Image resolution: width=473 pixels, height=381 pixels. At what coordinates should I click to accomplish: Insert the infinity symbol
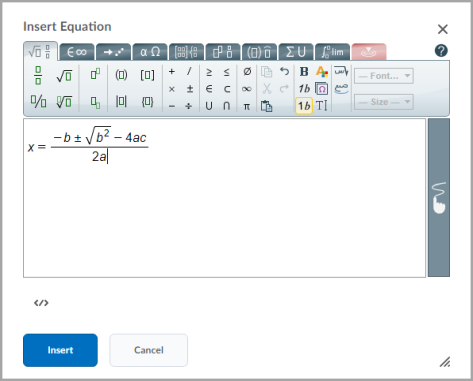[247, 89]
